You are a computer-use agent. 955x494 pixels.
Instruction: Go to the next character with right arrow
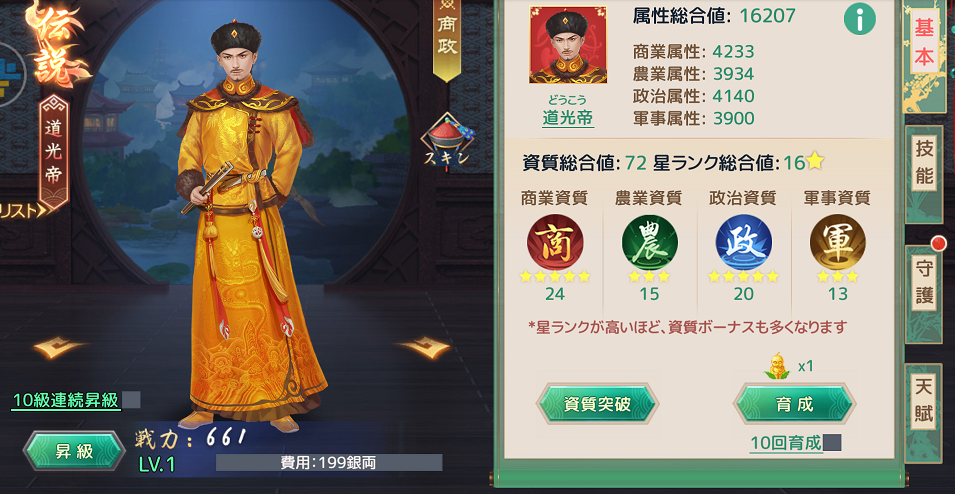[x=424, y=347]
